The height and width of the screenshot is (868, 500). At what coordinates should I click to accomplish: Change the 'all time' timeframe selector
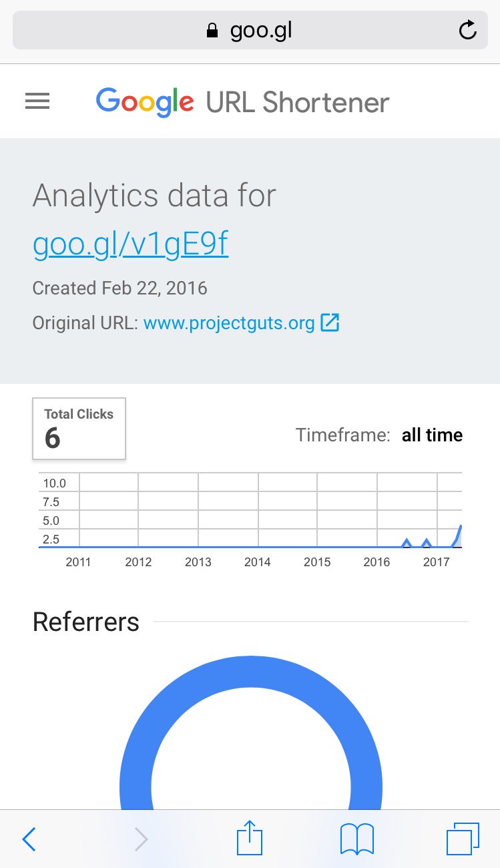click(432, 435)
